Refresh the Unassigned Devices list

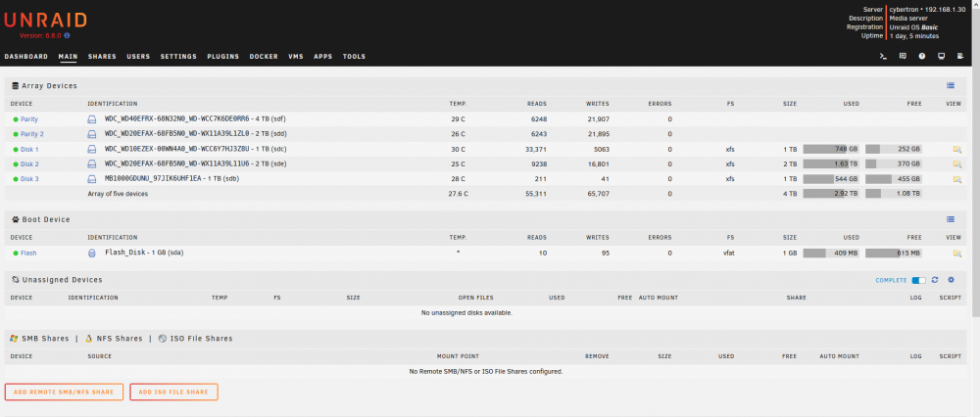(x=935, y=280)
